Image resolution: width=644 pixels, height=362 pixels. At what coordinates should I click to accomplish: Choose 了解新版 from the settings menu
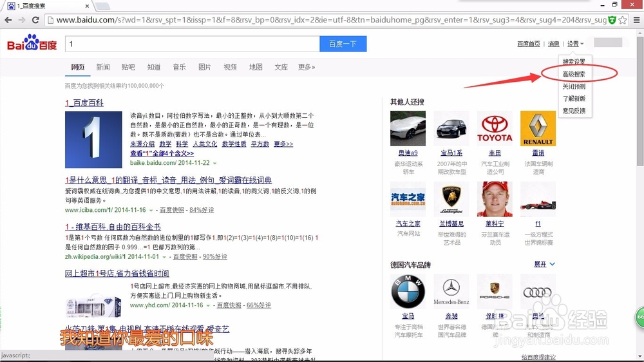coord(574,99)
